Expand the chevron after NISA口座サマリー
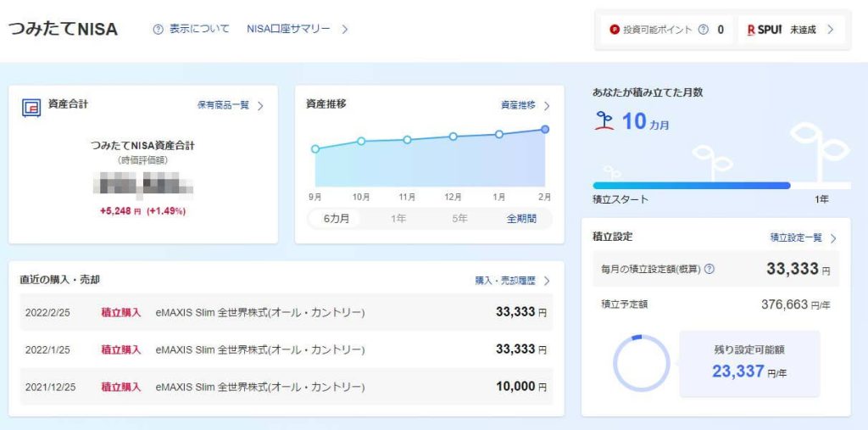 coord(344,30)
